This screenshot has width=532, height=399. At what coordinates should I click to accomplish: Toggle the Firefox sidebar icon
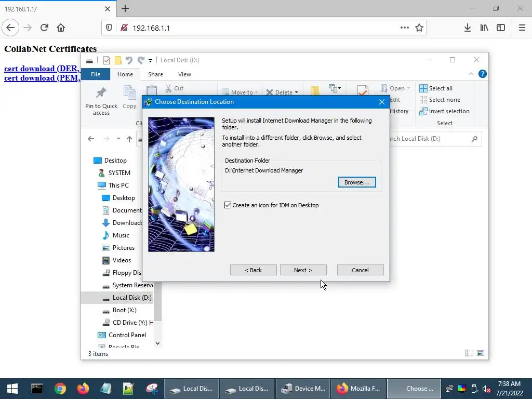[501, 28]
